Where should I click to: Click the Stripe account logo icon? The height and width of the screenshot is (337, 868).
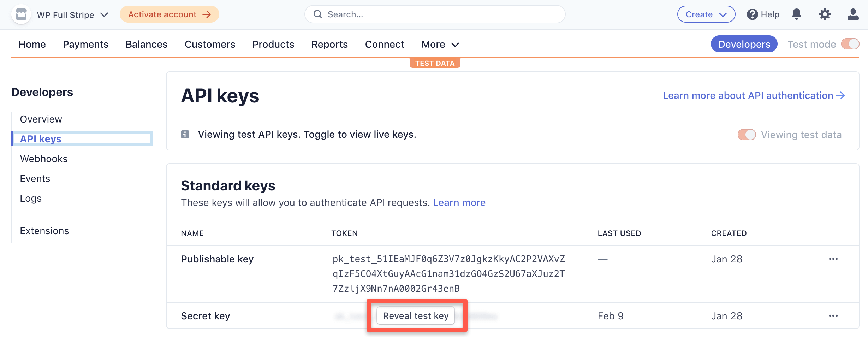21,14
